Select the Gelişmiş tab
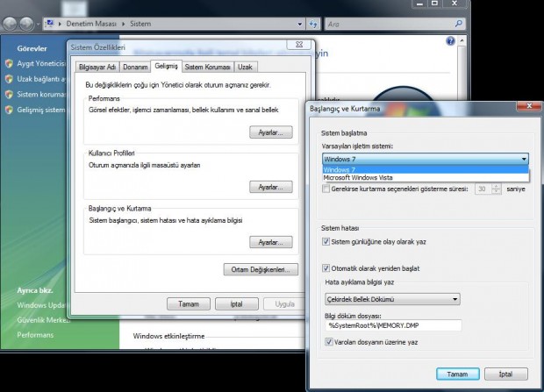The height and width of the screenshot is (392, 544). click(x=166, y=66)
